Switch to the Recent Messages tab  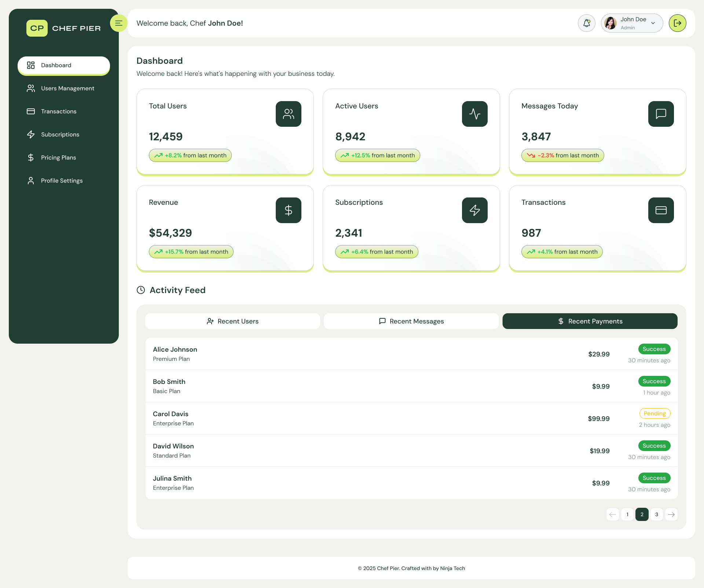tap(411, 321)
